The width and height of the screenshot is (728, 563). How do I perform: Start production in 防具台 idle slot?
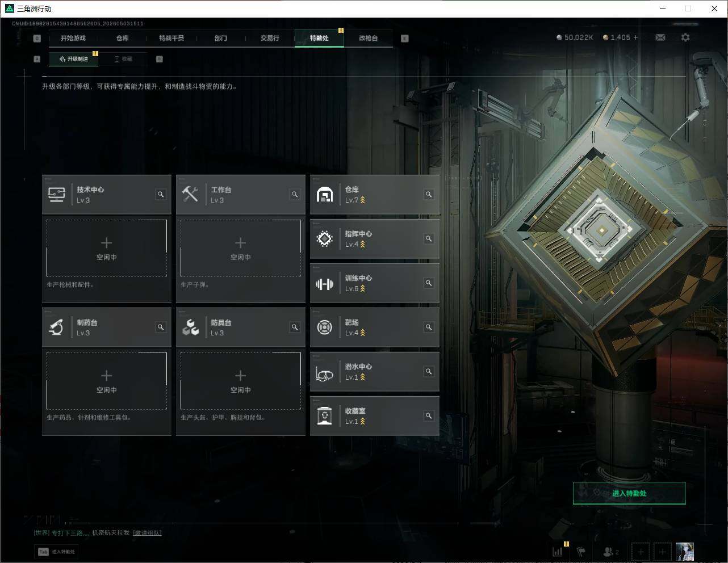click(241, 381)
